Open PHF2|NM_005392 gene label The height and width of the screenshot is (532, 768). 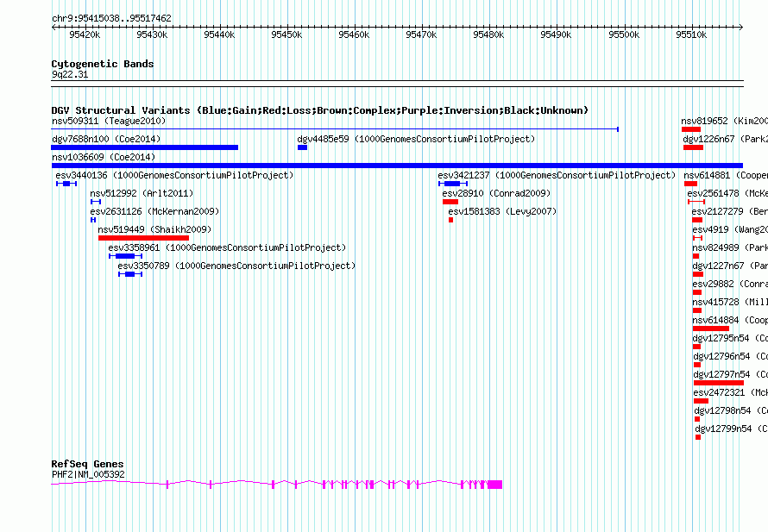click(x=88, y=474)
